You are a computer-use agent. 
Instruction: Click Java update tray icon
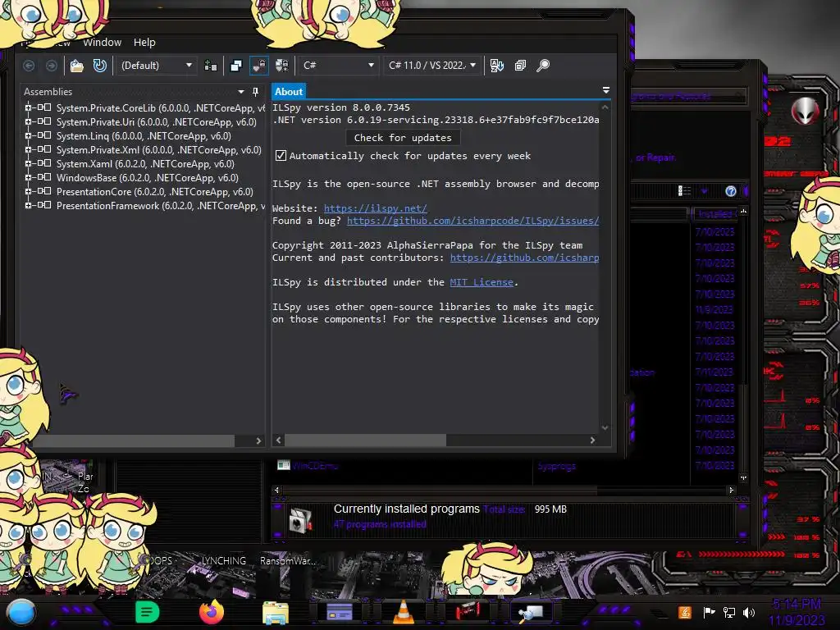pyautogui.click(x=685, y=612)
